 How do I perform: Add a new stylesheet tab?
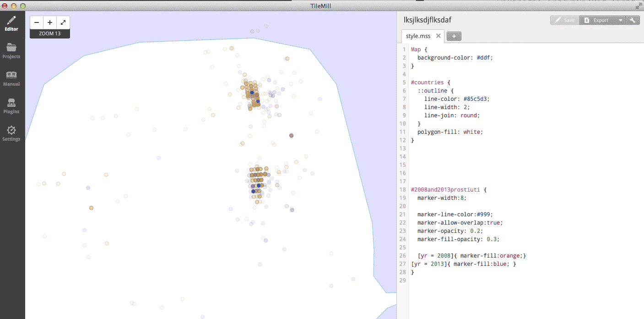(454, 36)
